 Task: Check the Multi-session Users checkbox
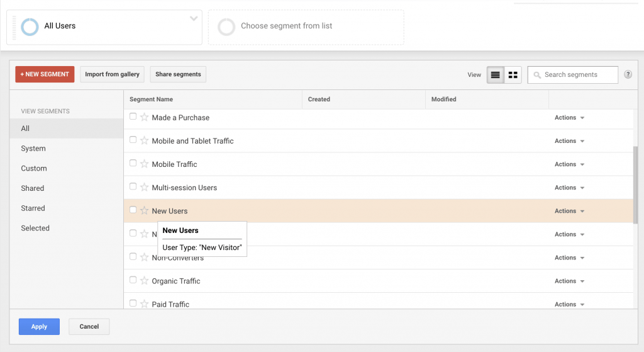pos(133,186)
